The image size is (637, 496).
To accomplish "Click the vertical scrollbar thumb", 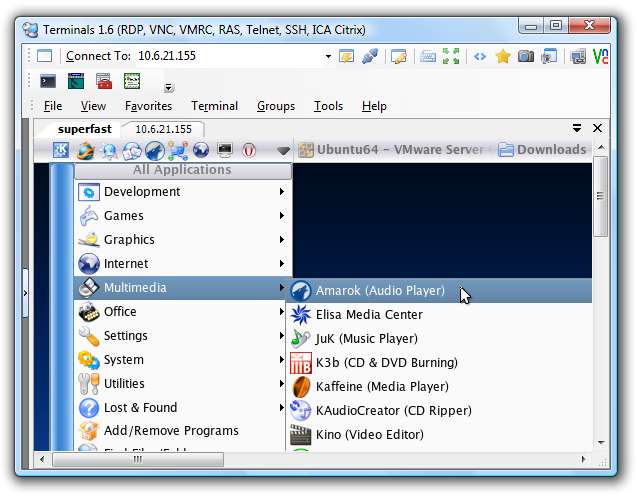I will coord(600,197).
